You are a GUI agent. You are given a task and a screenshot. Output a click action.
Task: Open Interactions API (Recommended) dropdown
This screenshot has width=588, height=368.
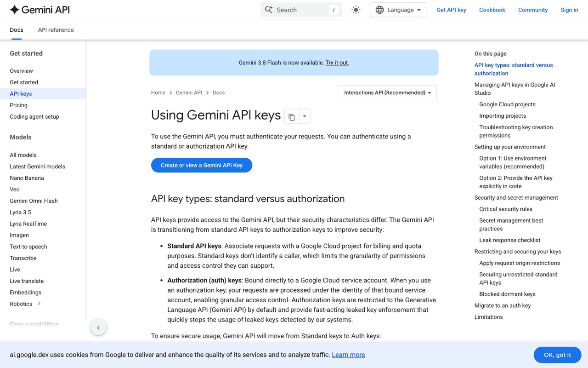pyautogui.click(x=387, y=92)
